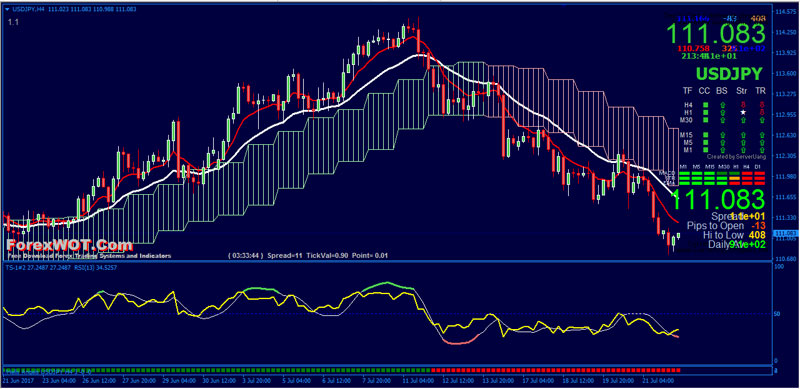
Task: Click the M1 Str green up arrow
Action: (x=743, y=150)
